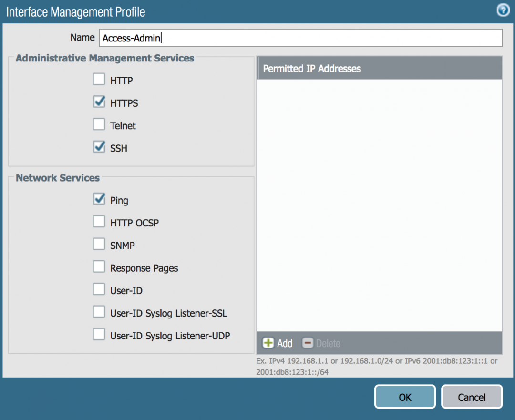This screenshot has width=515, height=420.
Task: Uncheck the Ping network service
Action: [x=99, y=199]
